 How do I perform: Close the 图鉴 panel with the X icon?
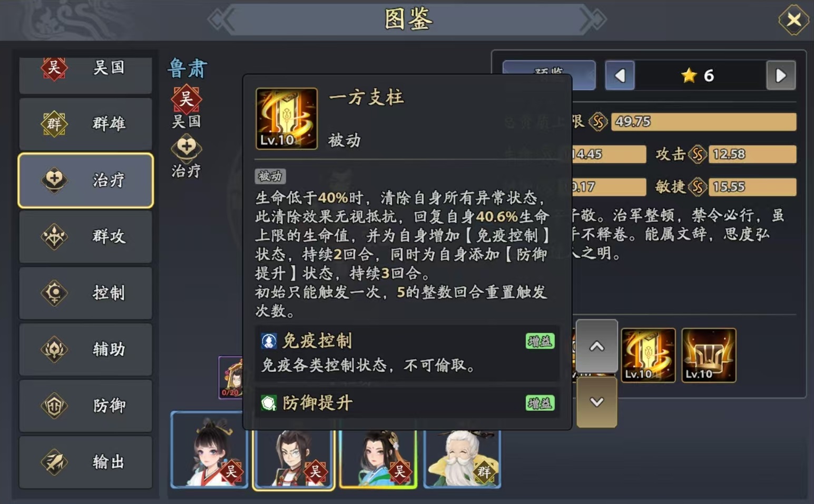pos(793,20)
